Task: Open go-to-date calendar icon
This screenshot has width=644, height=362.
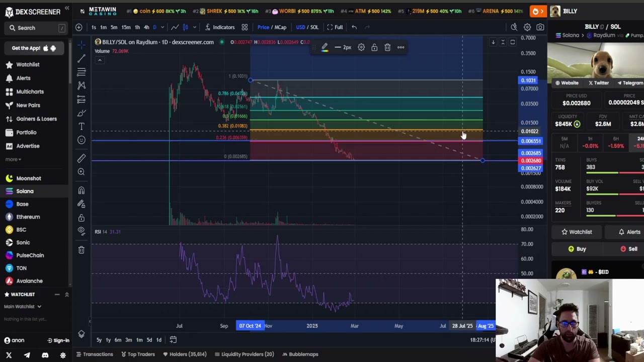Action: (x=173, y=340)
